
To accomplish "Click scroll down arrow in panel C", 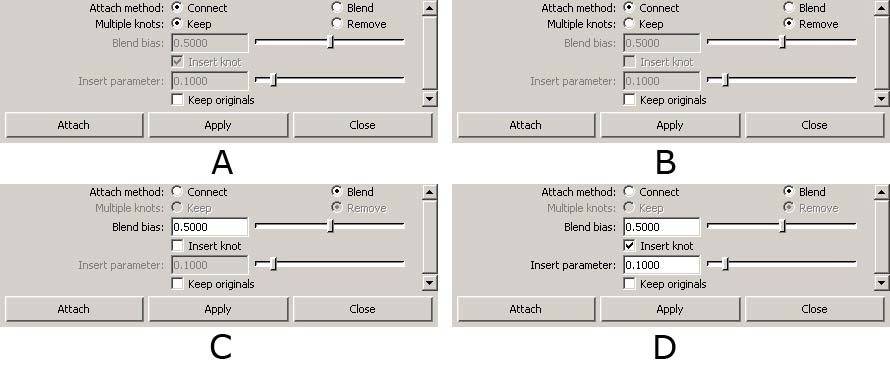I will click(x=430, y=283).
